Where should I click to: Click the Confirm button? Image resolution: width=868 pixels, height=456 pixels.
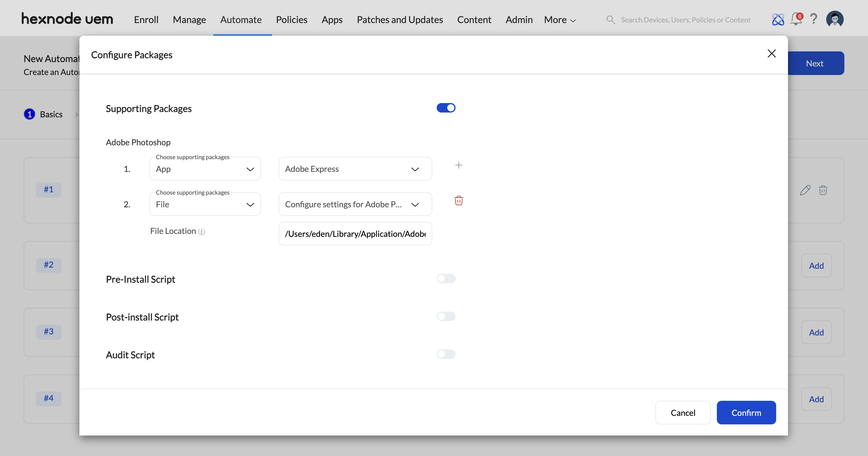(x=746, y=413)
